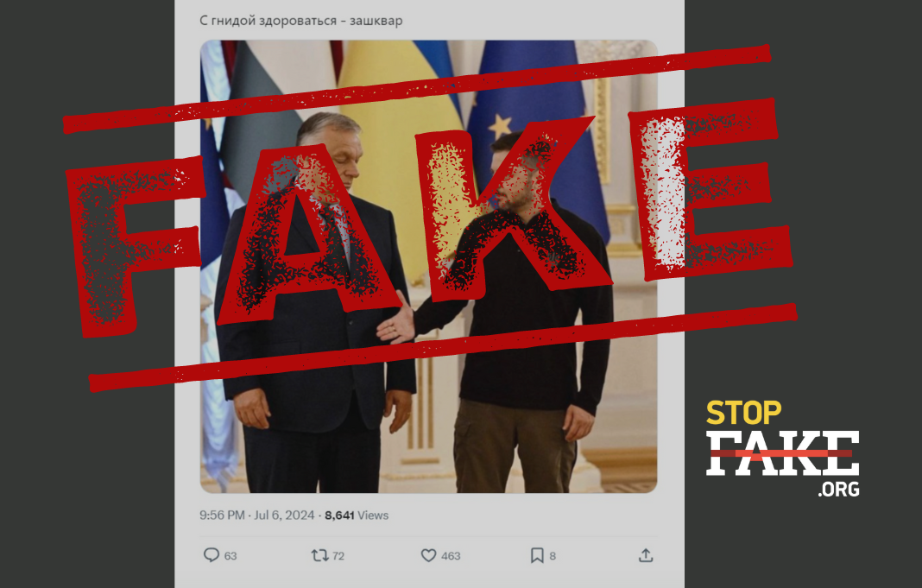Click the Russian tweet caption text
The image size is (922, 588).
coord(301,21)
